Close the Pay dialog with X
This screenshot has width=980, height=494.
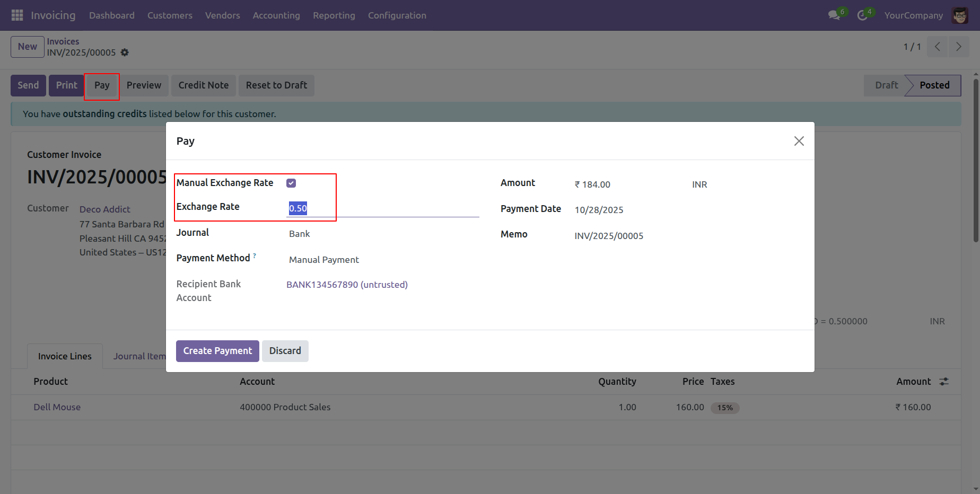click(x=799, y=141)
